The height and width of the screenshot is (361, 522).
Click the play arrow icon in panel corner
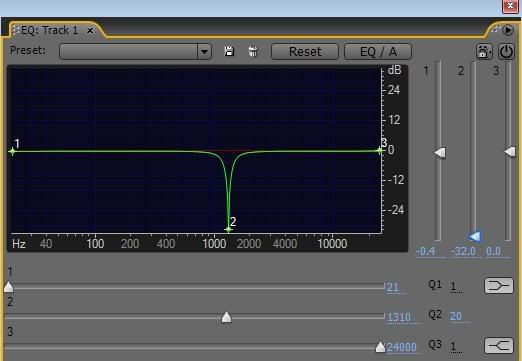pos(508,30)
